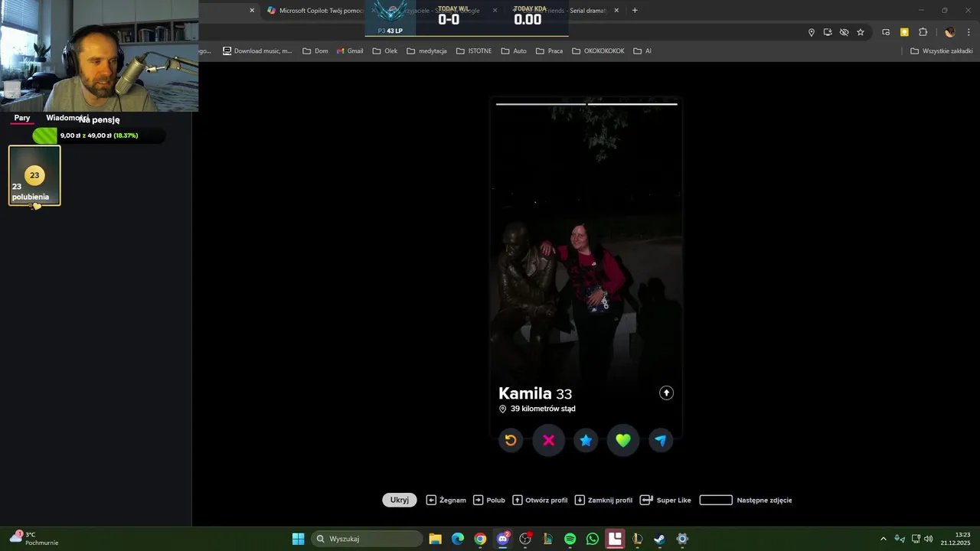
Task: Open the Chrome profile avatar
Action: 950,32
